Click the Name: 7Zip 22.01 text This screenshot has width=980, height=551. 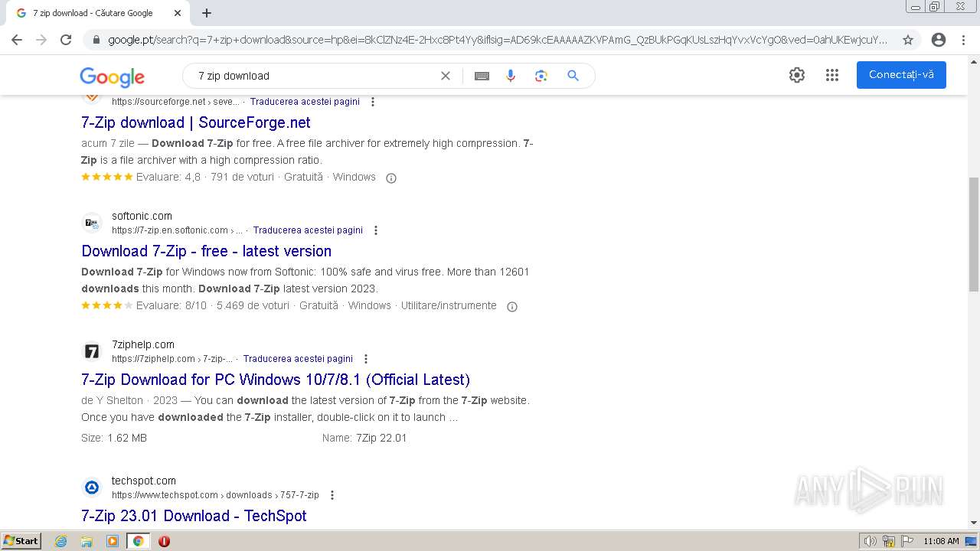364,438
